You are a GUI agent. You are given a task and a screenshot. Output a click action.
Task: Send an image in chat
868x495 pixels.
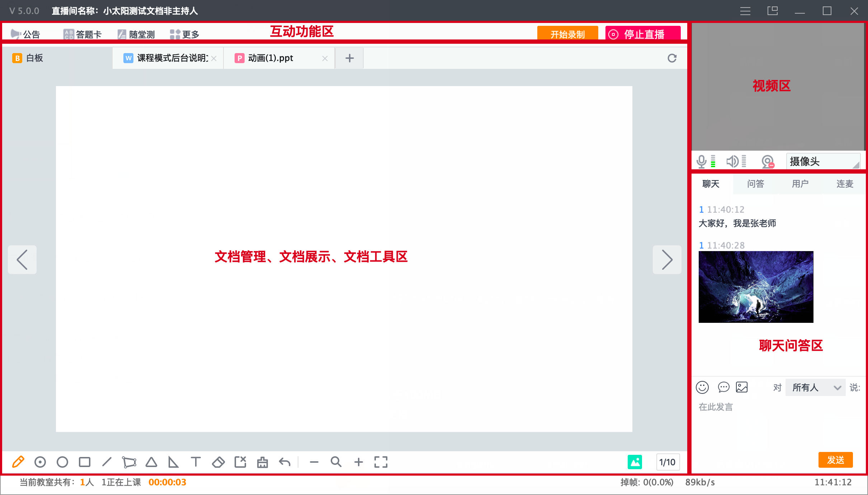click(742, 387)
